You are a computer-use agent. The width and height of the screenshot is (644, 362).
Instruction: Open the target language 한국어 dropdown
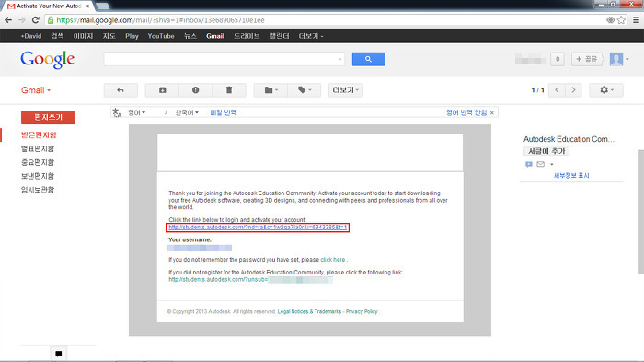coord(187,112)
